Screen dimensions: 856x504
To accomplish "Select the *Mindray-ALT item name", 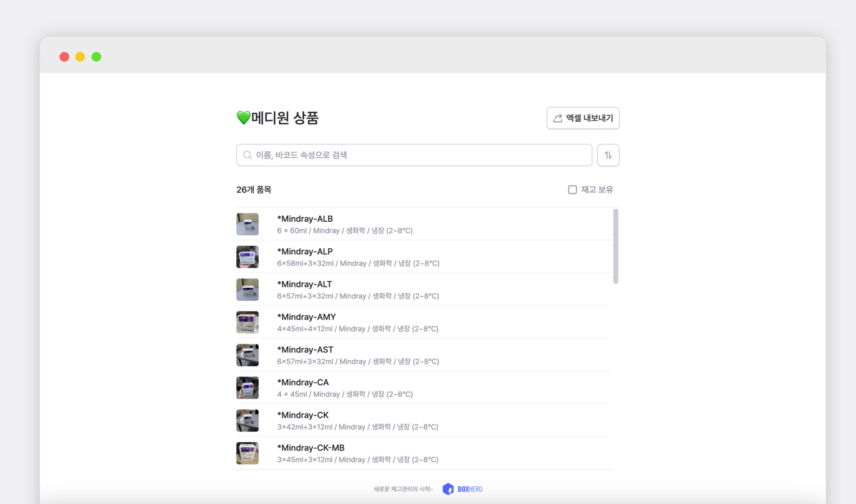I will 304,284.
